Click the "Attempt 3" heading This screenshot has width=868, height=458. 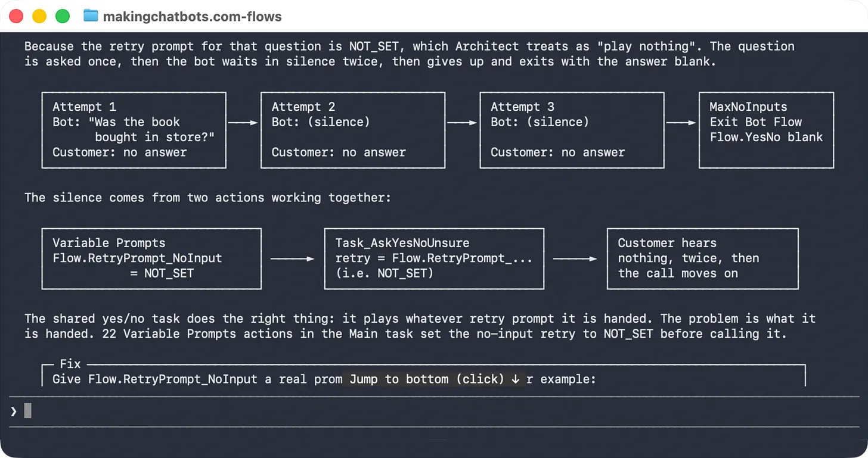point(522,107)
